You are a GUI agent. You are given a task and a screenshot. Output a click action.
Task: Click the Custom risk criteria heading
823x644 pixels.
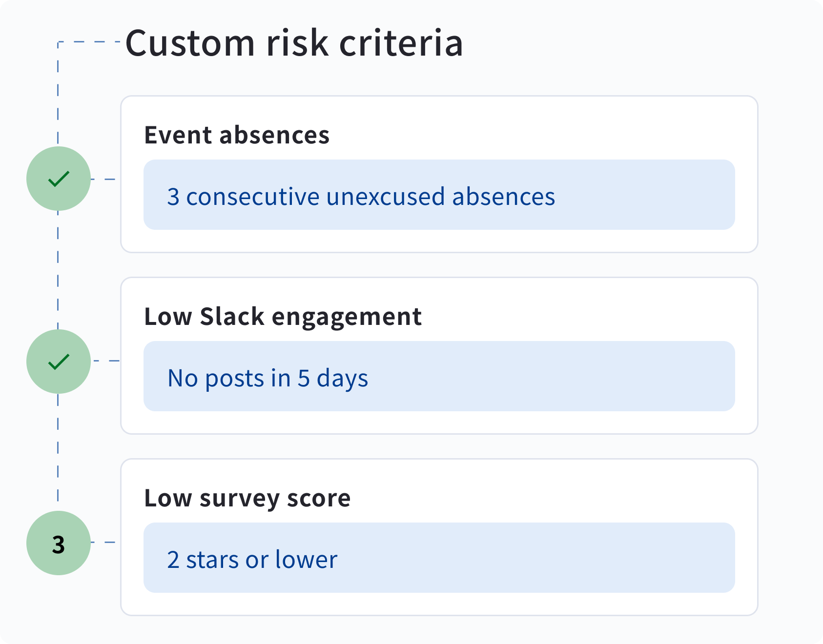[x=294, y=43]
